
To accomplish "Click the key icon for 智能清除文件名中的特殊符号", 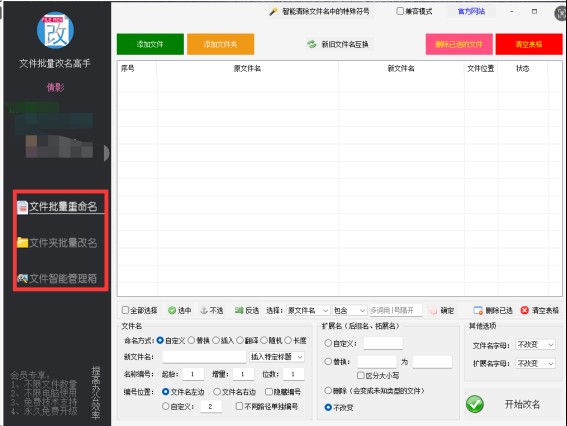I will point(273,12).
